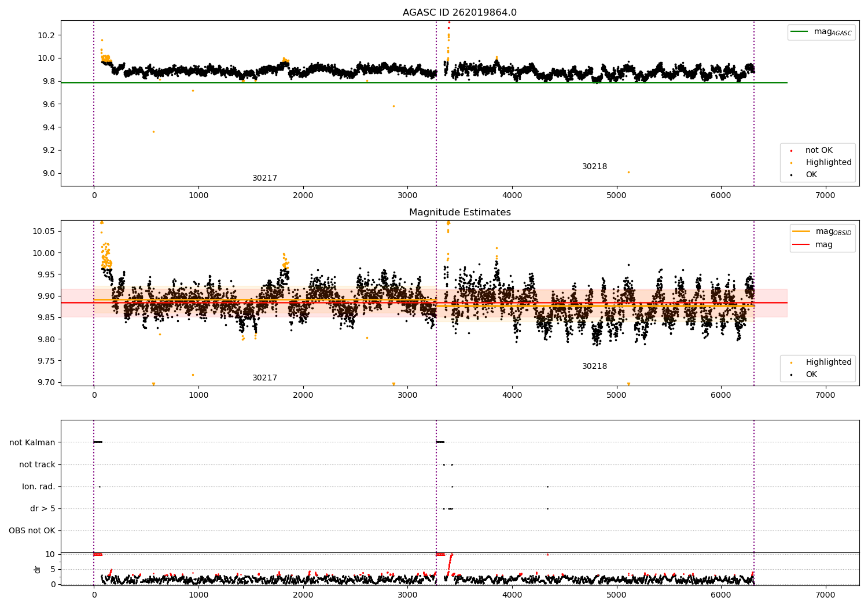868x608 pixels.
Task: Click the 30217 label in Magnitude Estimates plot
Action: click(264, 378)
